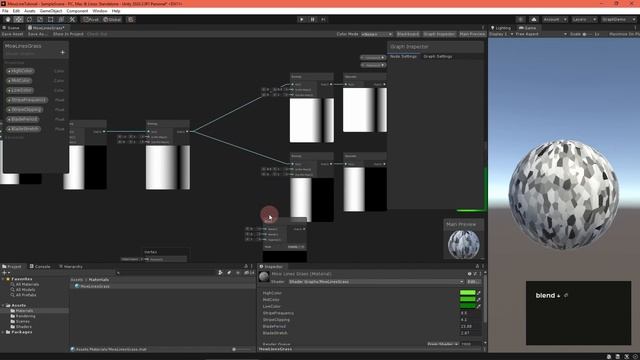Click the grid snapping icon
The image size is (640, 360).
(131, 19)
